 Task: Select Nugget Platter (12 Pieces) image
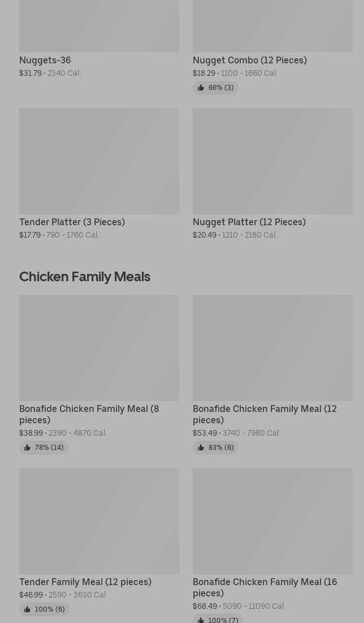272,161
